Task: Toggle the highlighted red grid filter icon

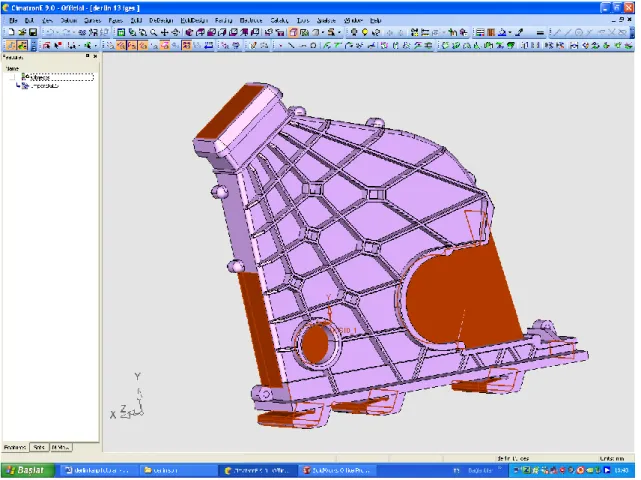Action: point(186,45)
